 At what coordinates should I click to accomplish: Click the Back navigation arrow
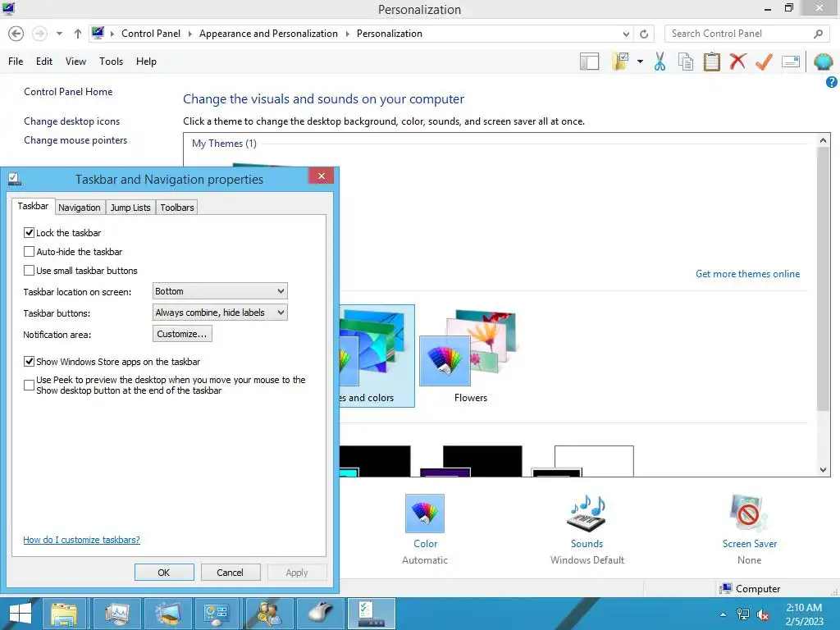16,34
